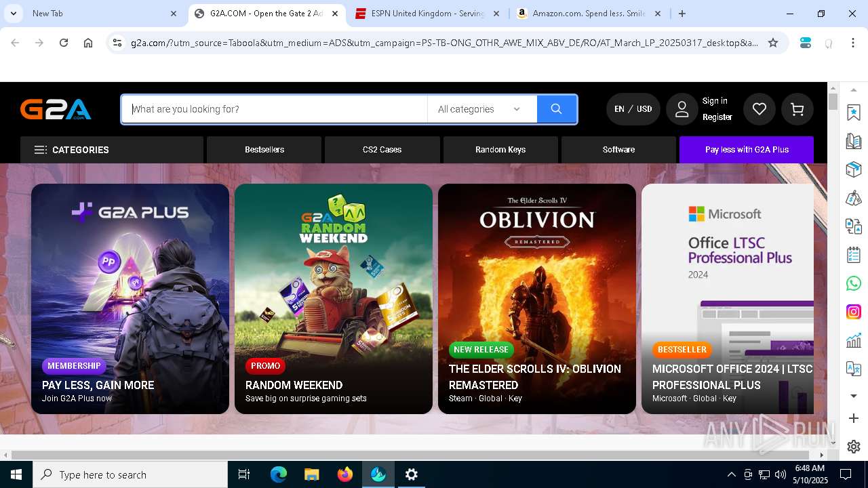The width and height of the screenshot is (868, 488).
Task: Open File Explorer from the taskbar
Action: 312,474
